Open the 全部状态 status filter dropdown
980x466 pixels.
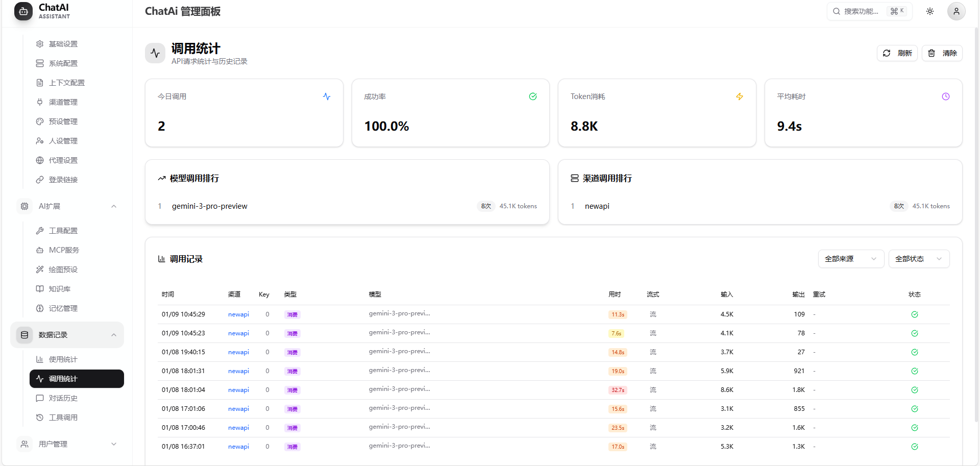[918, 259]
